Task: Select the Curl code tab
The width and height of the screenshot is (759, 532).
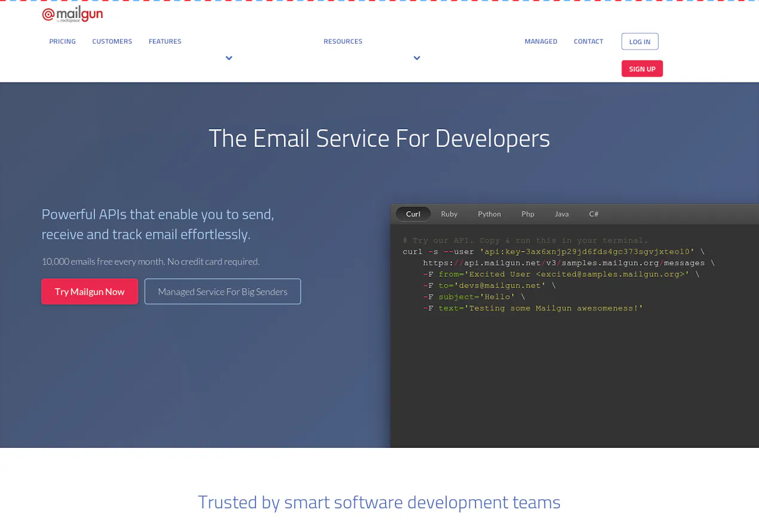Action: tap(413, 214)
